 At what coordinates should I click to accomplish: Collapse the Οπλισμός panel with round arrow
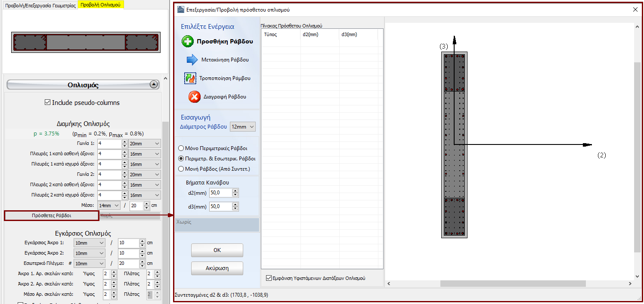pos(154,85)
